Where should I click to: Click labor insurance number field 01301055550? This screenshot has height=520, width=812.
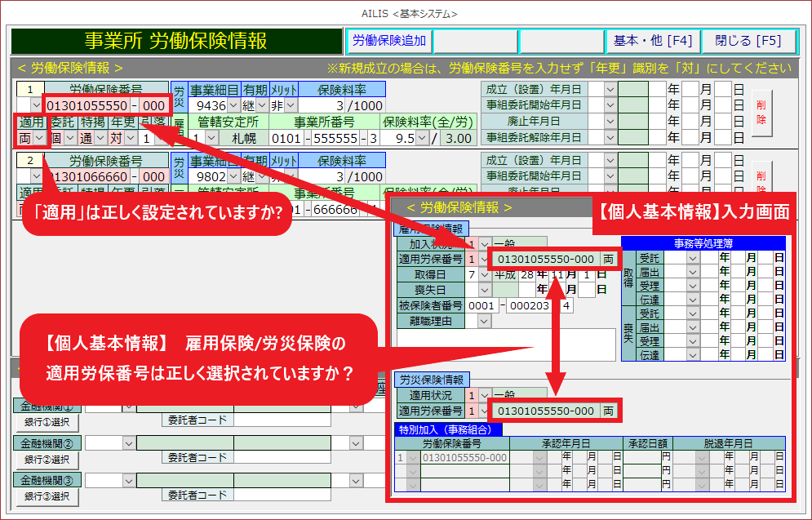coord(87,106)
